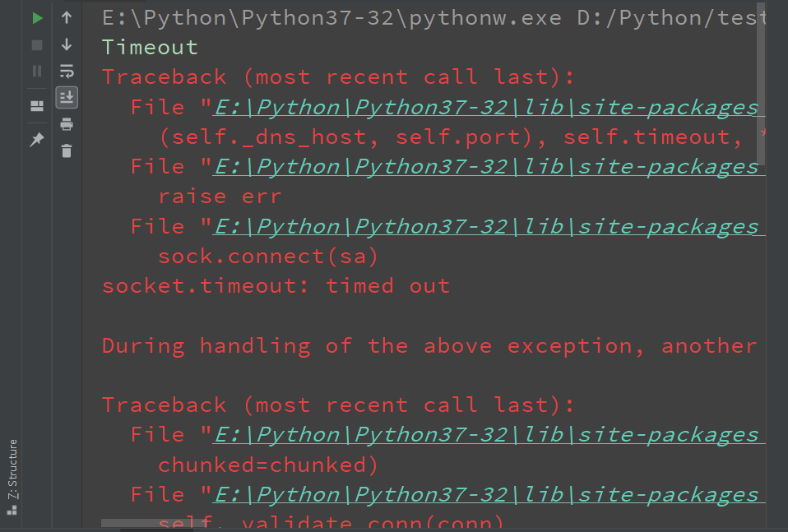
Task: Click the Print output printer icon
Action: pyautogui.click(x=67, y=124)
